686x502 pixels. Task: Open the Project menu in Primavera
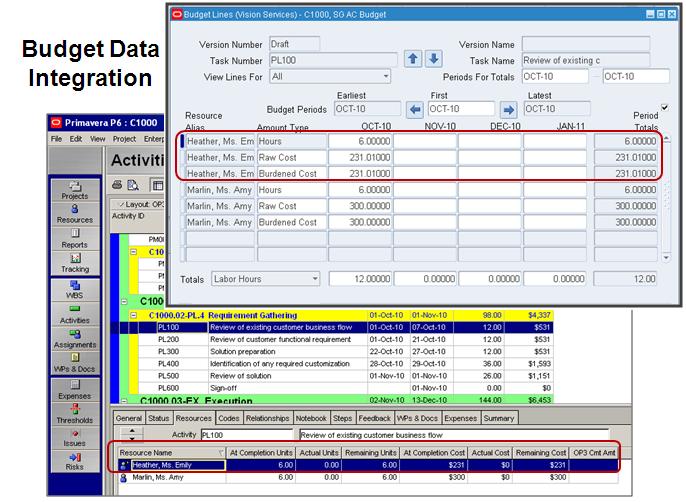(x=124, y=139)
